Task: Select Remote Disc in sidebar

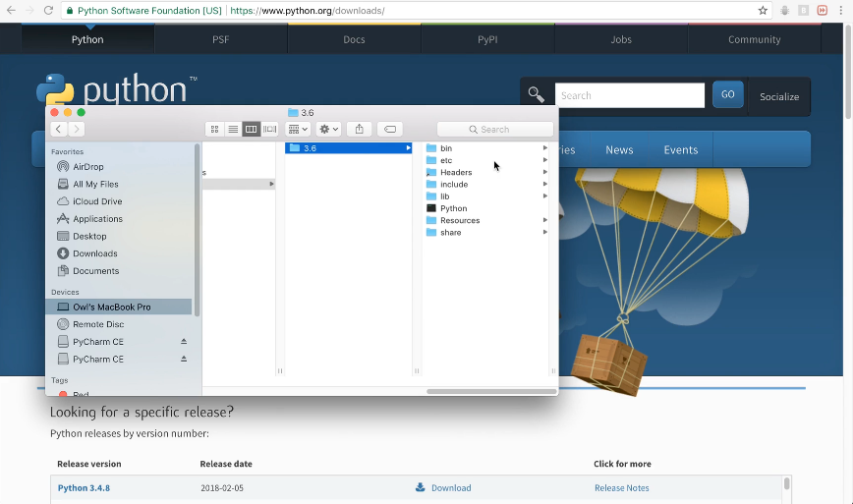Action: point(98,324)
